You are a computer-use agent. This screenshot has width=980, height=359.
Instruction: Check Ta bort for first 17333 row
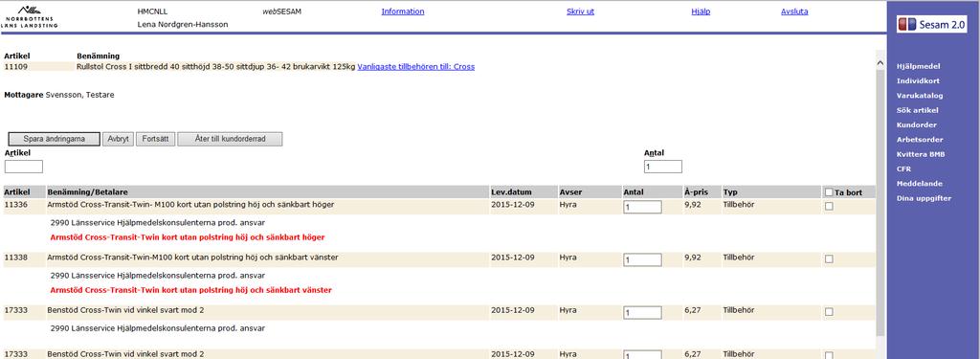[829, 311]
